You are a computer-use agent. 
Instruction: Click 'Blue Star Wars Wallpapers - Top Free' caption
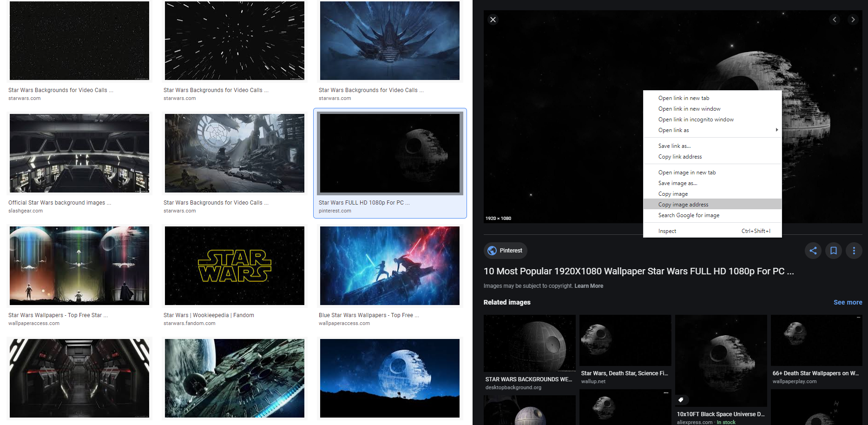(x=368, y=315)
